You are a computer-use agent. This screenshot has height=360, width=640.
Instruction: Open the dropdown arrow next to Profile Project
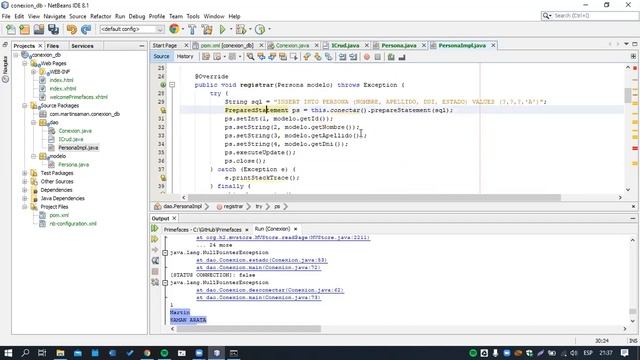point(269,29)
